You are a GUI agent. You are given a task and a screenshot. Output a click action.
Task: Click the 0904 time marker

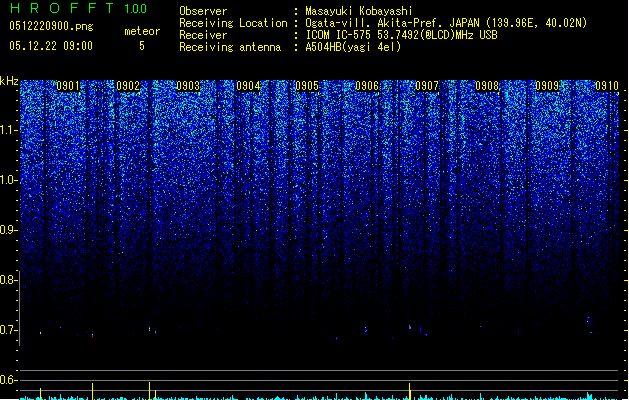pos(248,86)
